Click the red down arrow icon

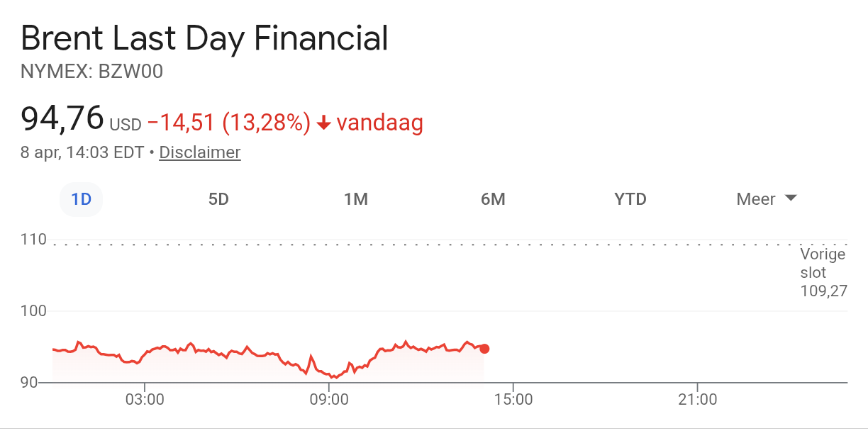click(324, 123)
